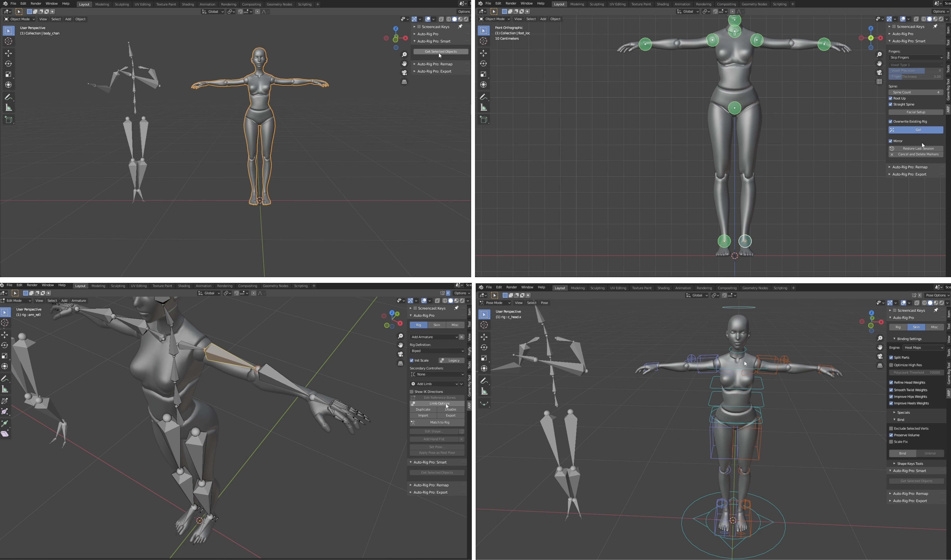The image size is (951, 560).
Task: Open Rig Definition Biped dropdown
Action: [437, 351]
